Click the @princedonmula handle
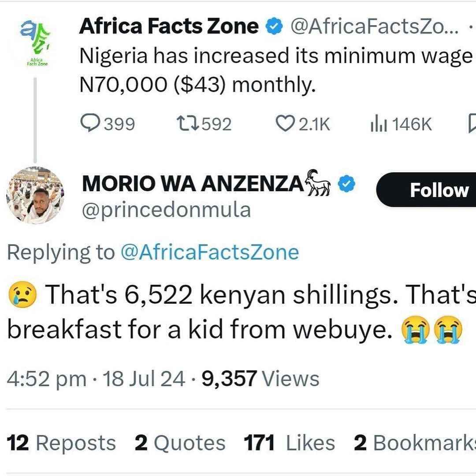 coord(166,210)
